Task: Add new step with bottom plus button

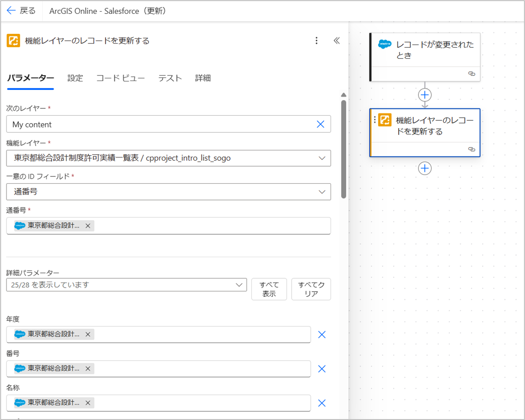Action: [x=425, y=168]
